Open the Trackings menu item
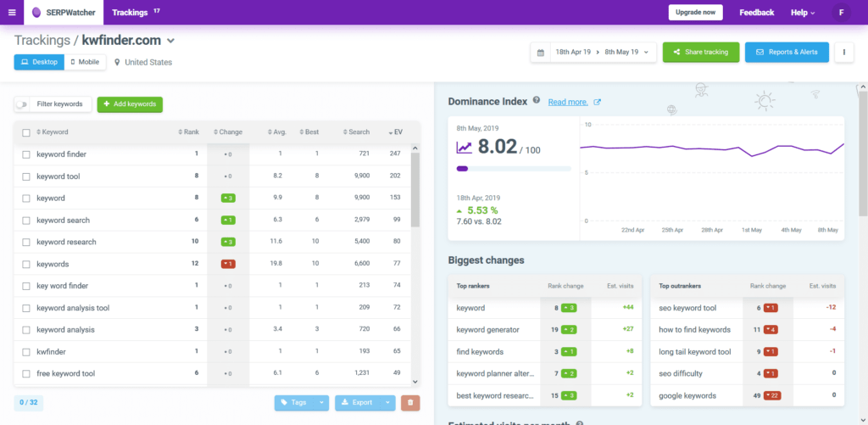The width and height of the screenshot is (868, 425). pos(130,13)
